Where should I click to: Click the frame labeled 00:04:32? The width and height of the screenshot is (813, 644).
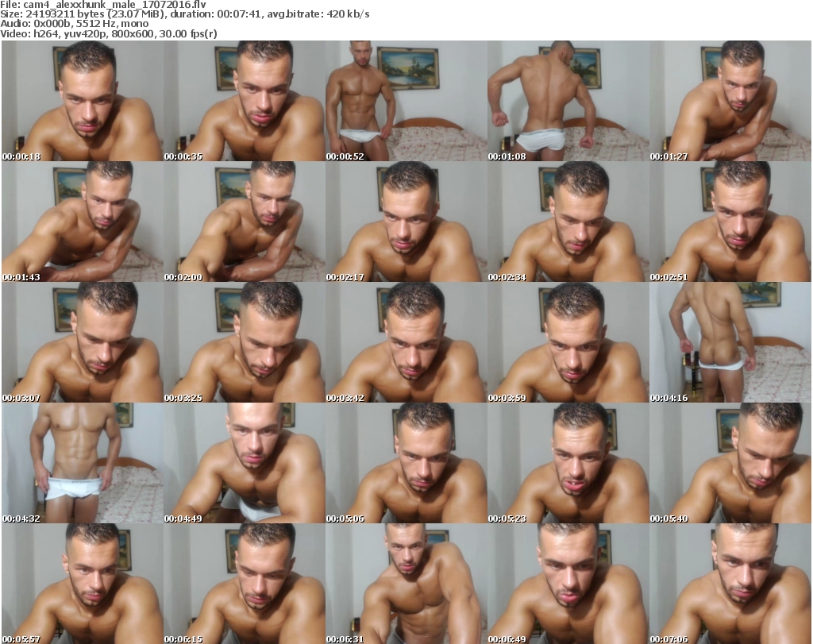[83, 463]
